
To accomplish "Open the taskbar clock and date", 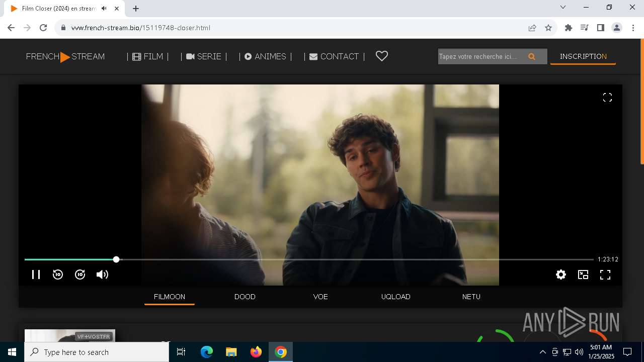I will click(601, 352).
